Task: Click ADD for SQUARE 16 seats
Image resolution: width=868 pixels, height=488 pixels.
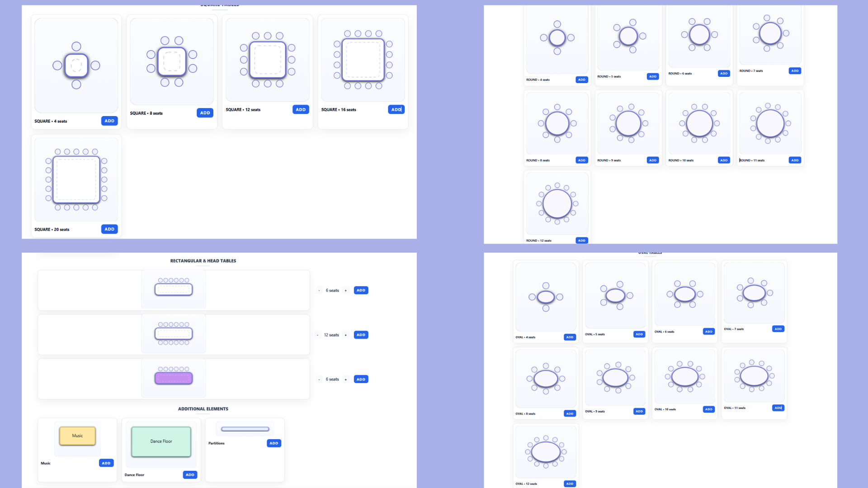Action: [396, 109]
